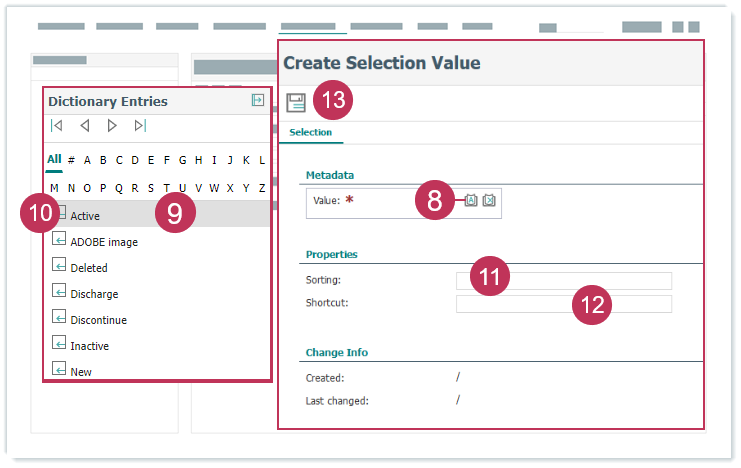
Task: Jump to last page of dictionary entries
Action: click(x=140, y=126)
